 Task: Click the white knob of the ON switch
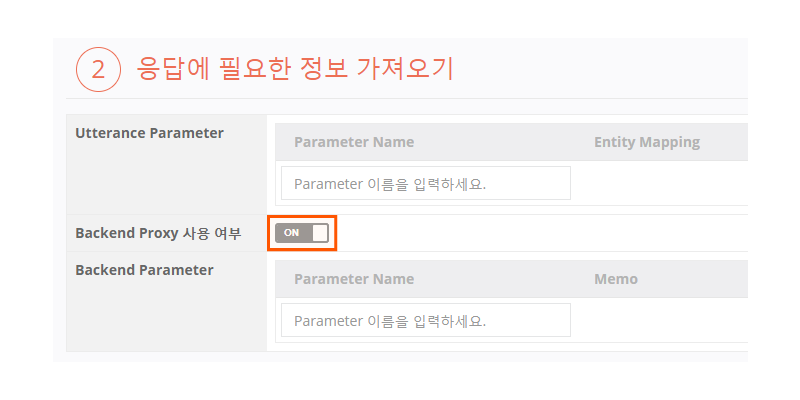tap(319, 233)
